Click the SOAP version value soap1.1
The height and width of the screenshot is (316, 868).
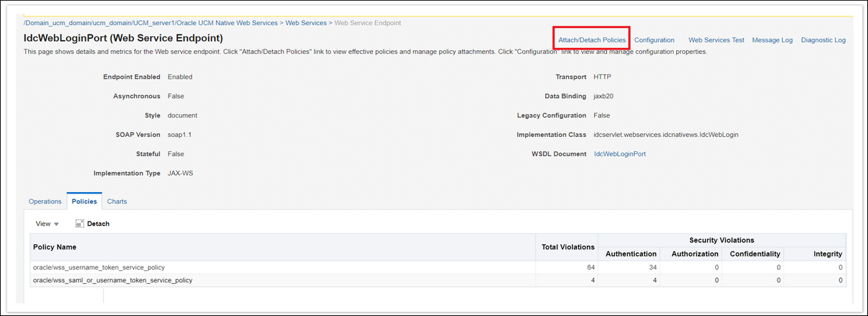pyautogui.click(x=180, y=135)
